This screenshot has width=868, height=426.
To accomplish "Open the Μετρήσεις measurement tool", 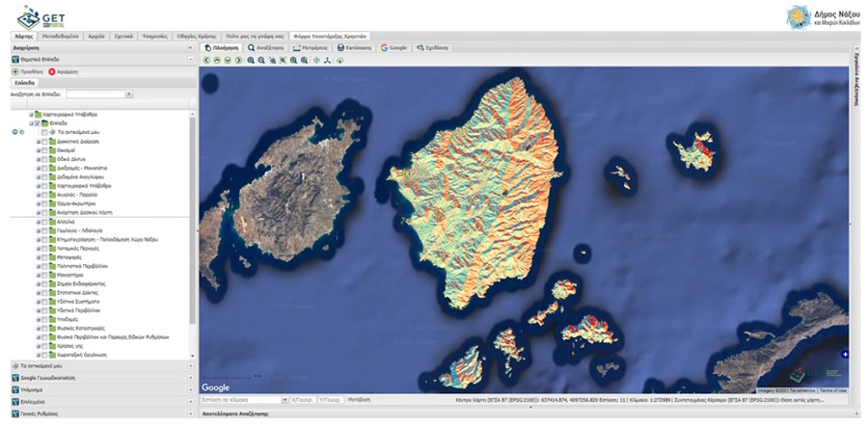I will 310,46.
